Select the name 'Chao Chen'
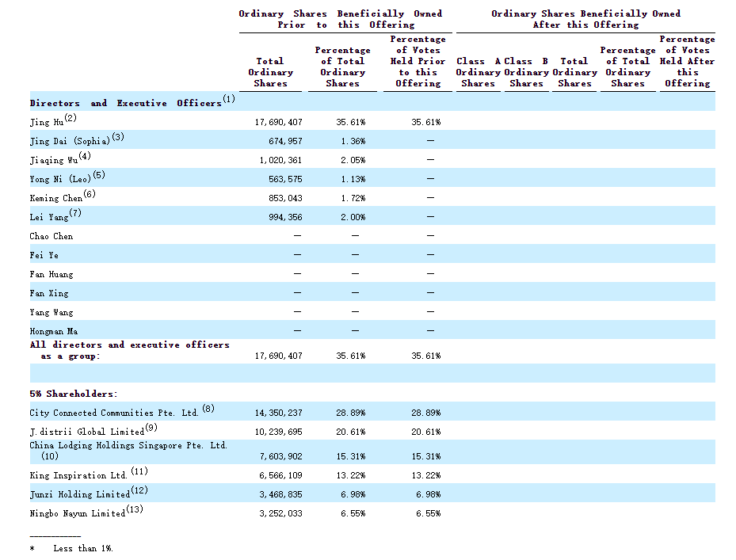The image size is (736, 560). [51, 236]
